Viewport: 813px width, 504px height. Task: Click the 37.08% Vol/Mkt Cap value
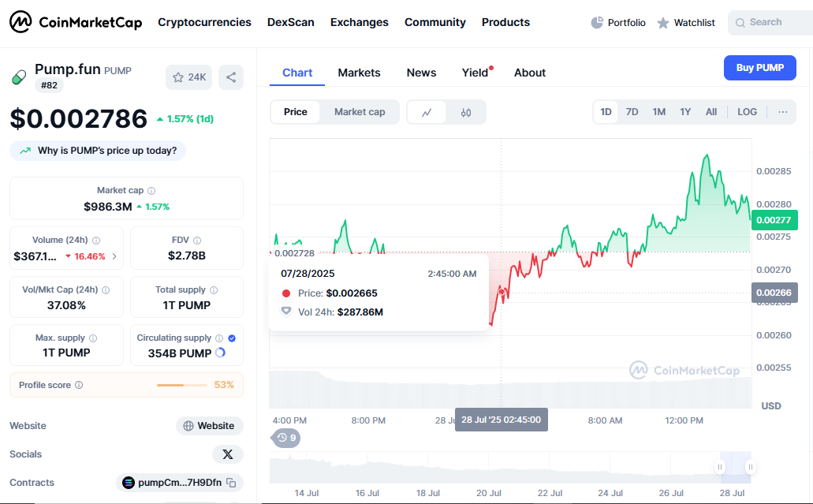(66, 305)
